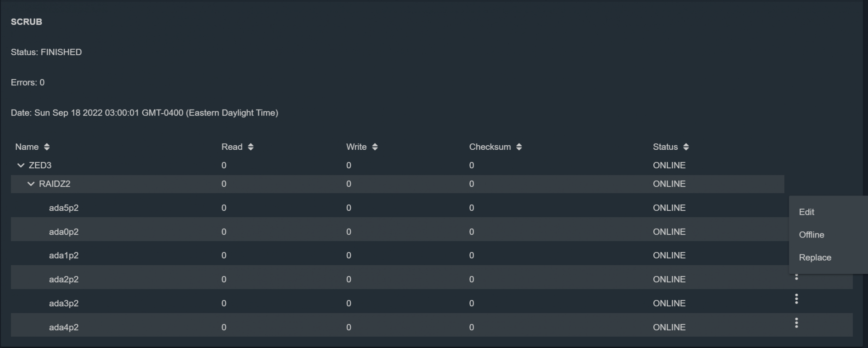Sort by Checksum column arrows
868x348 pixels.
point(519,147)
